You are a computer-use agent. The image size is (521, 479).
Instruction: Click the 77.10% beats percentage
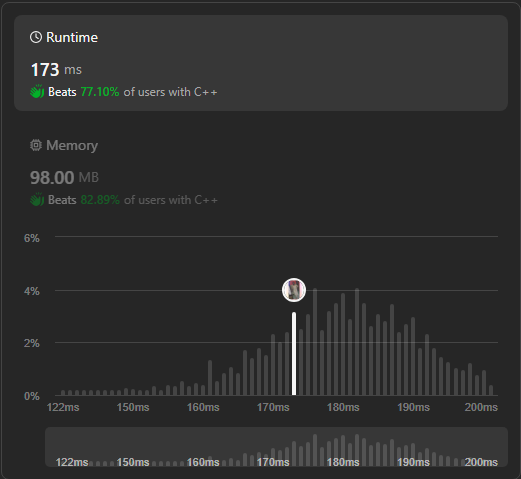click(100, 92)
